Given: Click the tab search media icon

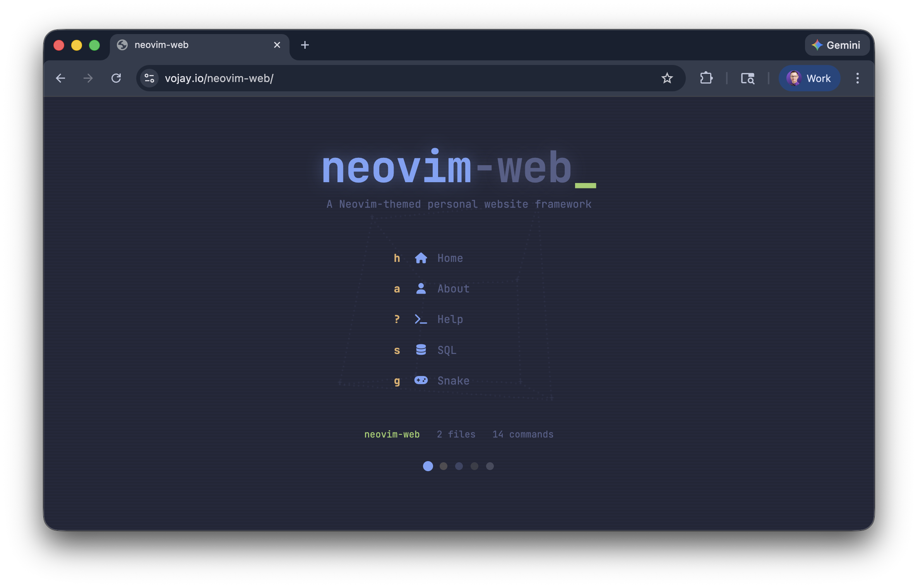Looking at the screenshot, I should [747, 79].
